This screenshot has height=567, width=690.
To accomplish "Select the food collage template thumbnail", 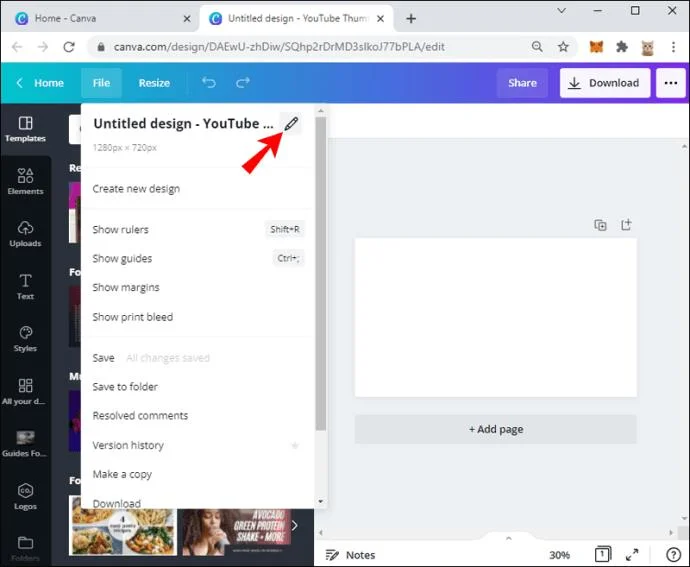I will [123, 532].
